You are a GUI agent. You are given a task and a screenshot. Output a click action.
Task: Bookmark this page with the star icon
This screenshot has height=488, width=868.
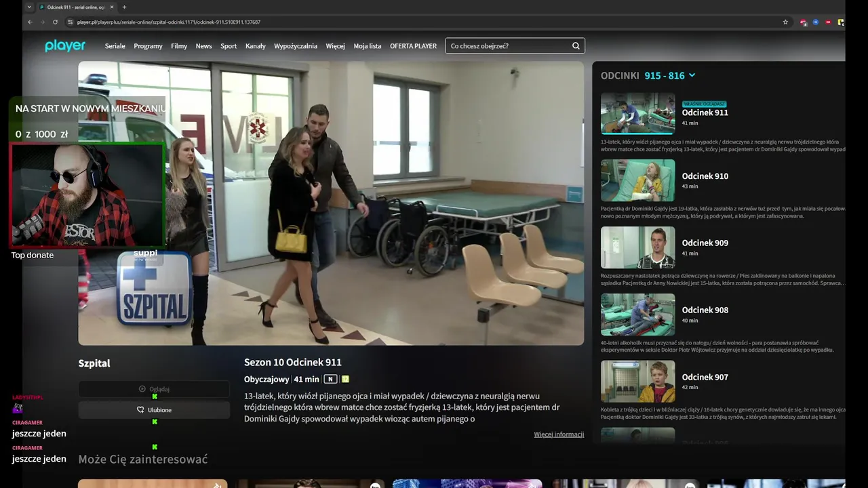click(x=785, y=22)
